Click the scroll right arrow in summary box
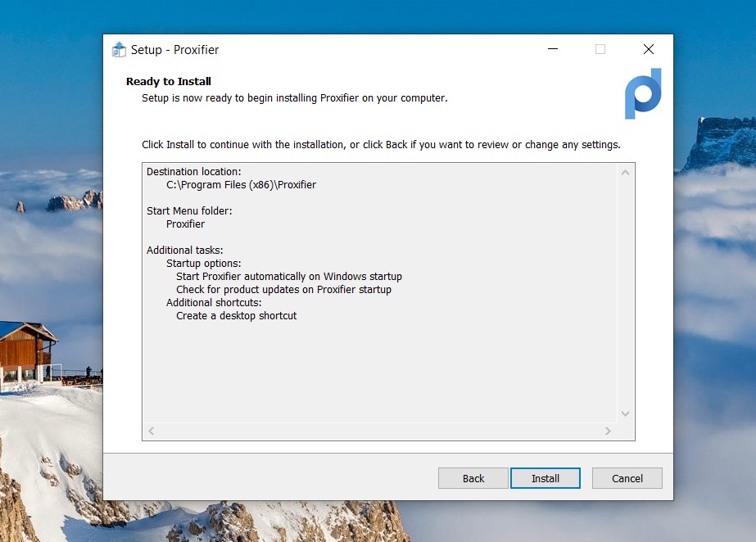 pyautogui.click(x=608, y=431)
